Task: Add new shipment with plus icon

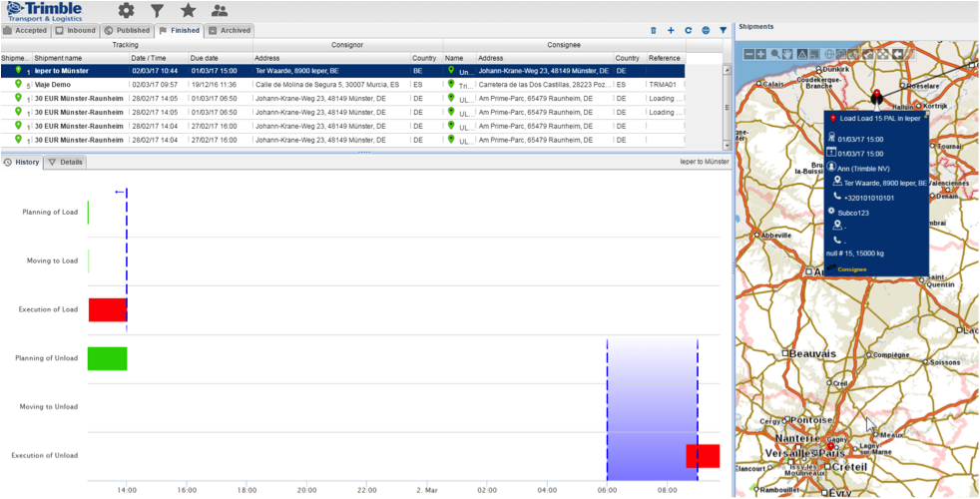Action: [671, 31]
